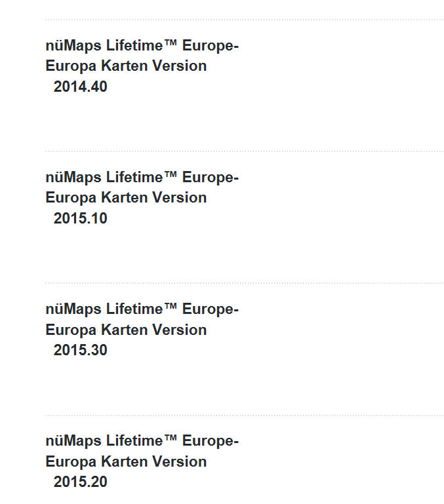Image resolution: width=444 pixels, height=504 pixels.
Task: Click 'Europa Karten Version' above 2015.20
Action: 126,462
